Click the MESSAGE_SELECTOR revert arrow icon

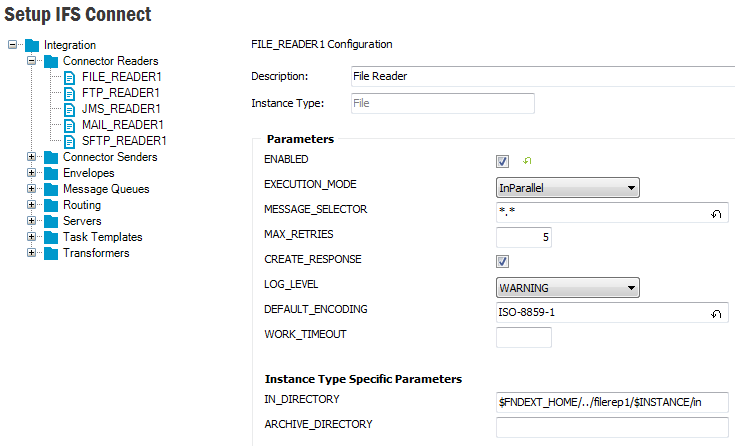717,214
